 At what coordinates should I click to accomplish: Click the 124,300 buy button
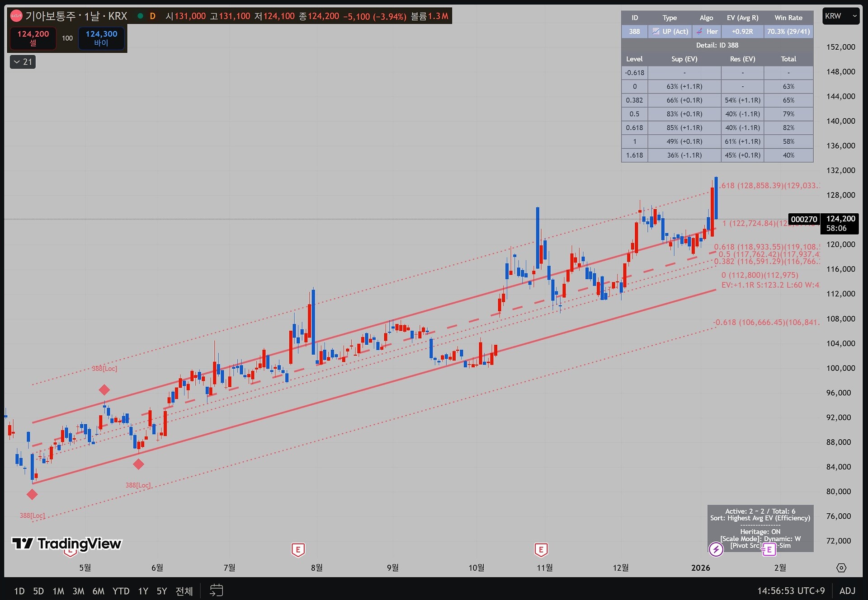(101, 38)
